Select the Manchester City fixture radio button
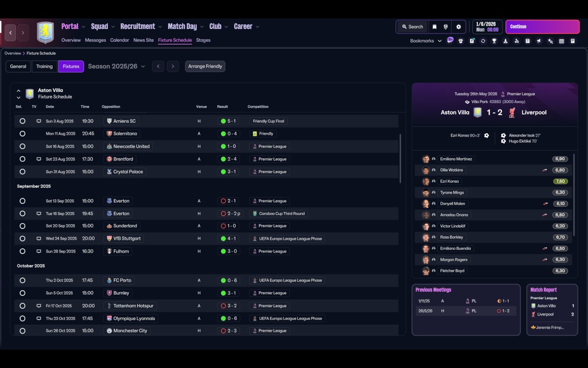The image size is (588, 368). click(23, 331)
